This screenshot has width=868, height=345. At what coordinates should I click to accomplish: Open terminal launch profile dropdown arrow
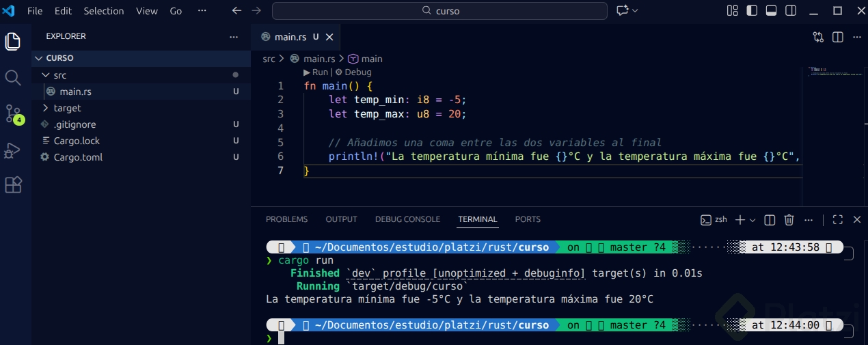point(753,220)
